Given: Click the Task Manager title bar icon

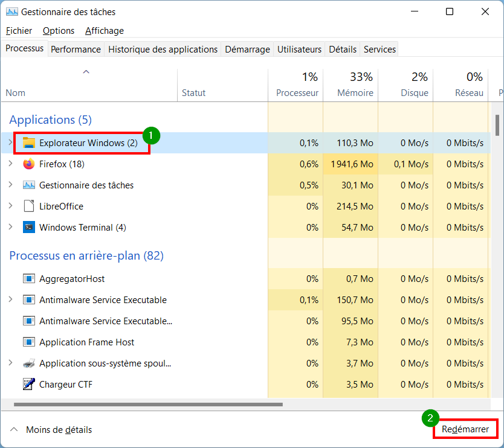Looking at the screenshot, I should [x=12, y=12].
